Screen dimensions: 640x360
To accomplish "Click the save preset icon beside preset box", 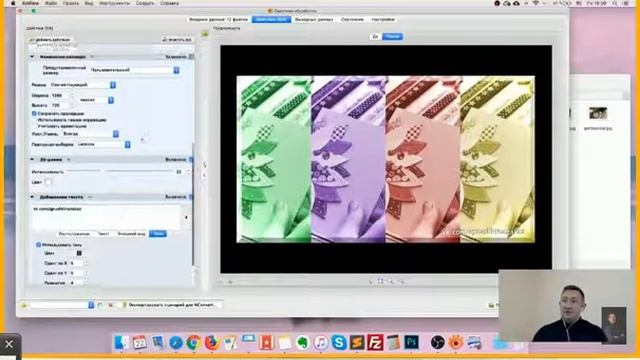I will tap(100, 305).
